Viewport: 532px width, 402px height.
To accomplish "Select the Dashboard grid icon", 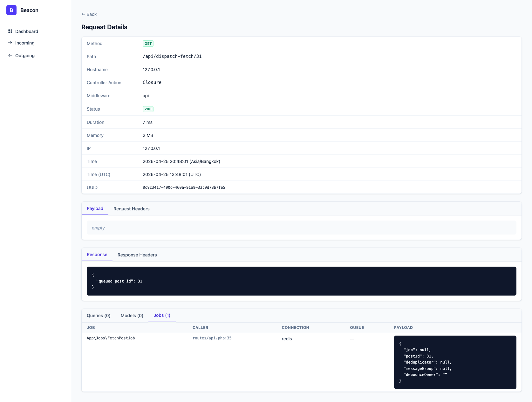I will 10,31.
